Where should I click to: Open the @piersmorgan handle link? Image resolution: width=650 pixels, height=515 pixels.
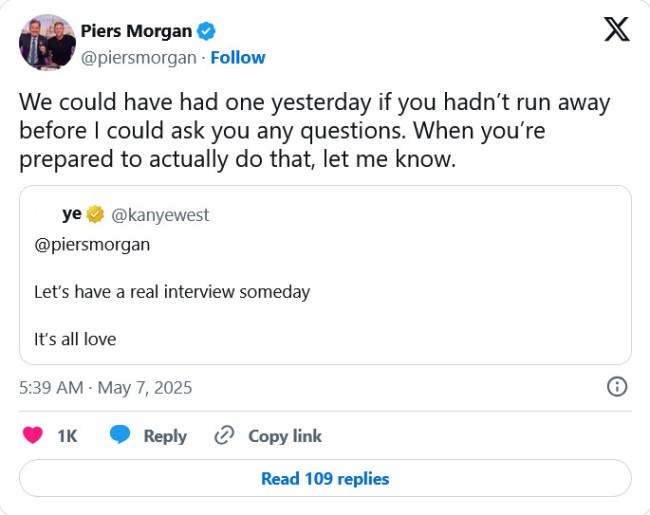click(138, 57)
